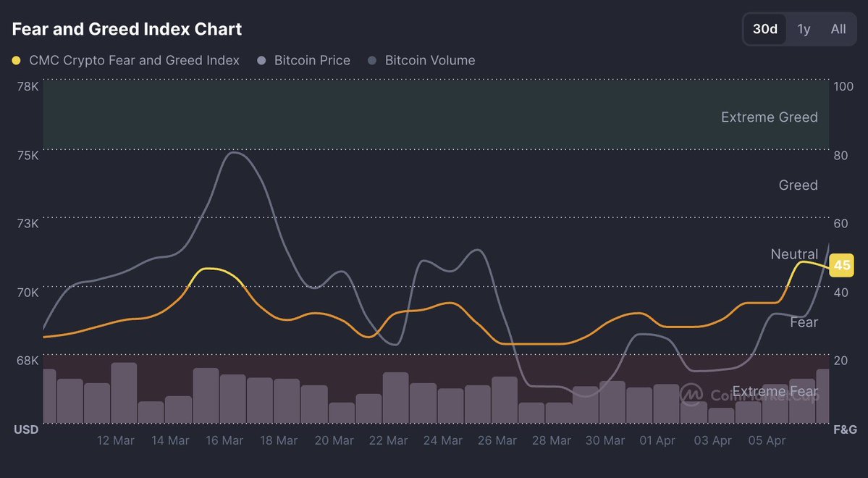
Task: Click the 05 Apr date label
Action: click(x=766, y=440)
